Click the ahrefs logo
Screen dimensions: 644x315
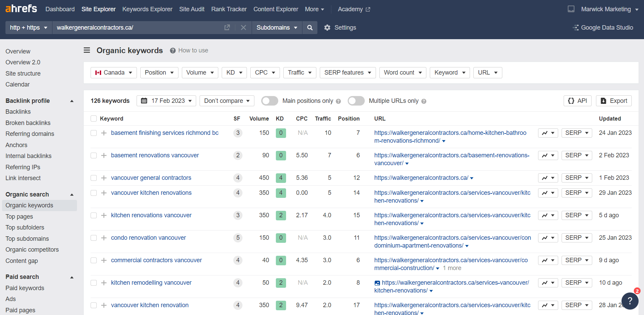(x=21, y=9)
